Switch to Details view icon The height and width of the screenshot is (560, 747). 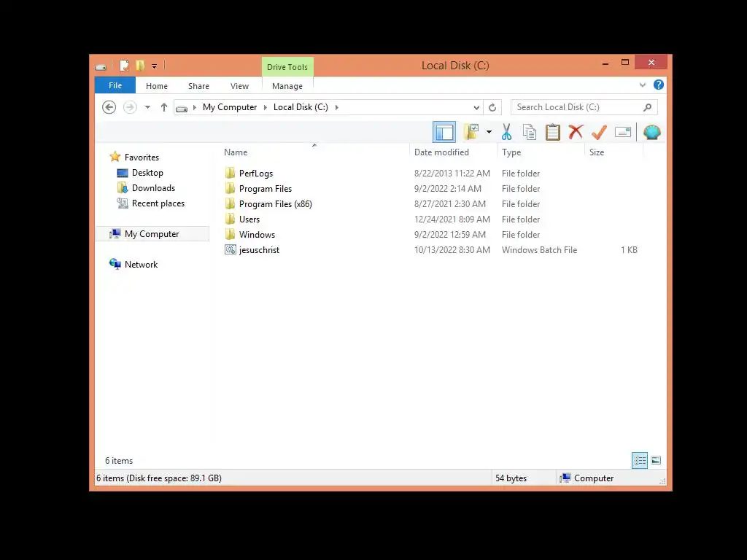coord(639,460)
